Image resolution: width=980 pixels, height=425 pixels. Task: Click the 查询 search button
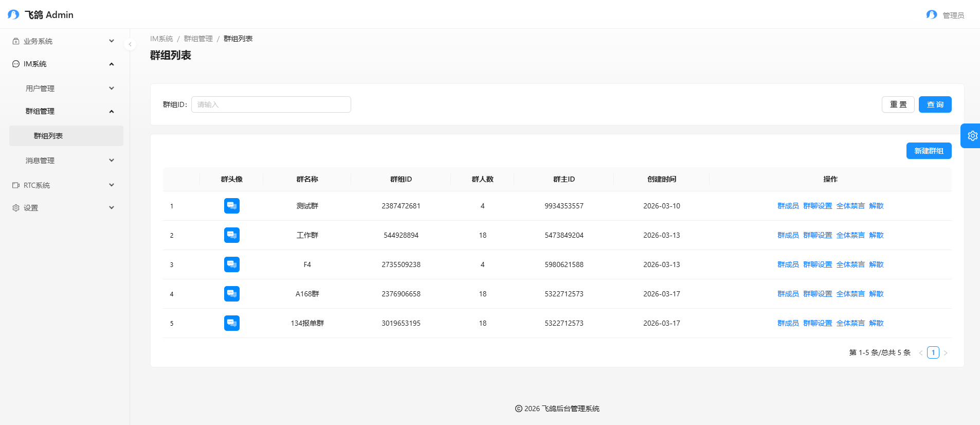934,104
